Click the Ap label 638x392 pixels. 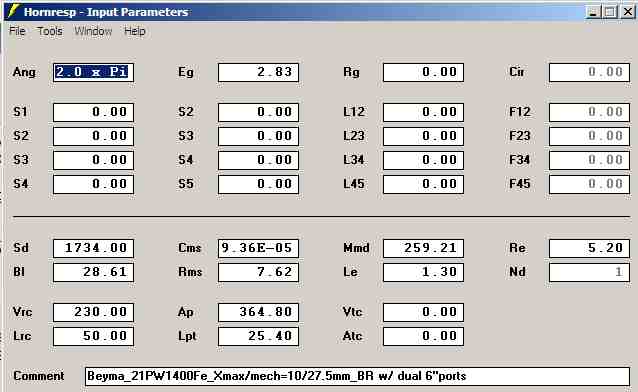186,313
